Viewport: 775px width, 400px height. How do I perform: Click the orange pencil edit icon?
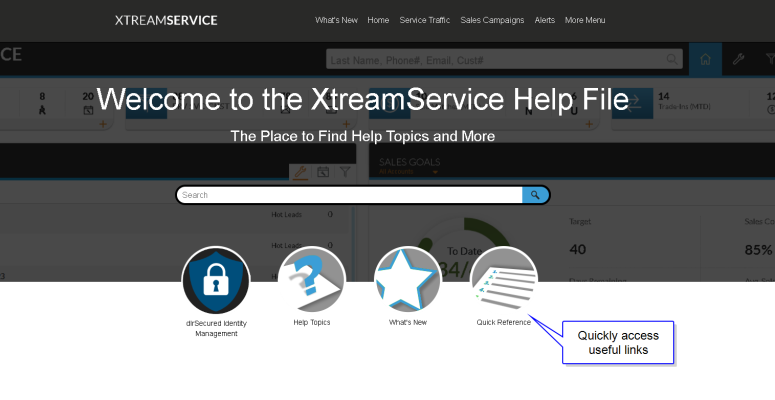click(299, 172)
